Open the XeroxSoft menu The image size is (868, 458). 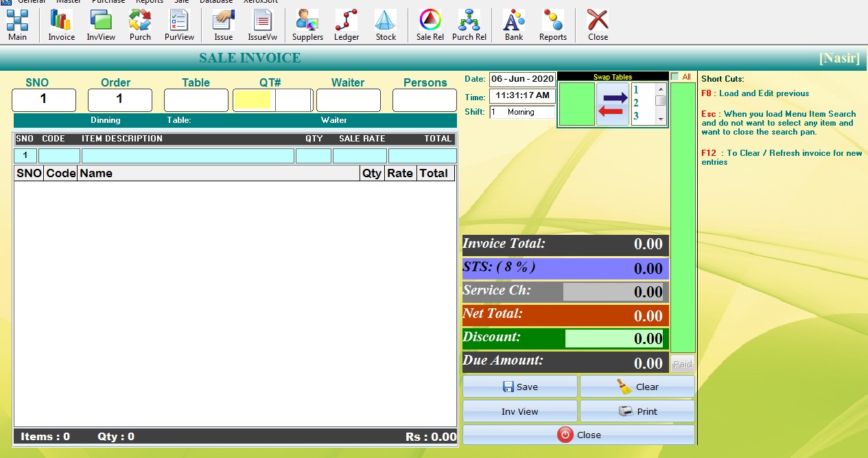point(261,2)
